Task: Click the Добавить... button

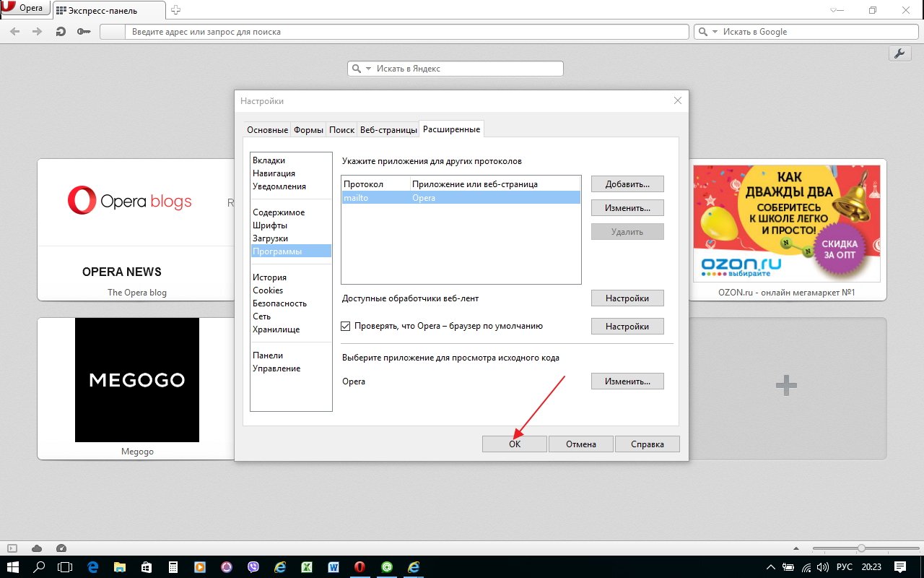Action: pos(627,184)
